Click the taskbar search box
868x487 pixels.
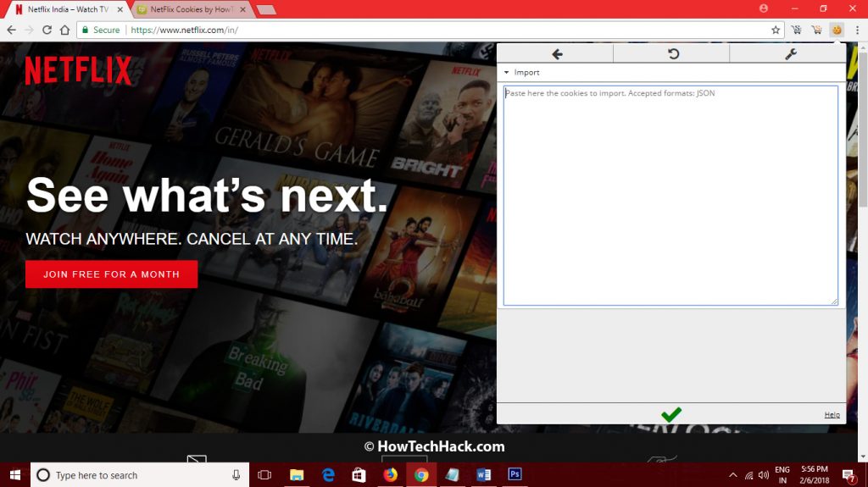pos(140,475)
